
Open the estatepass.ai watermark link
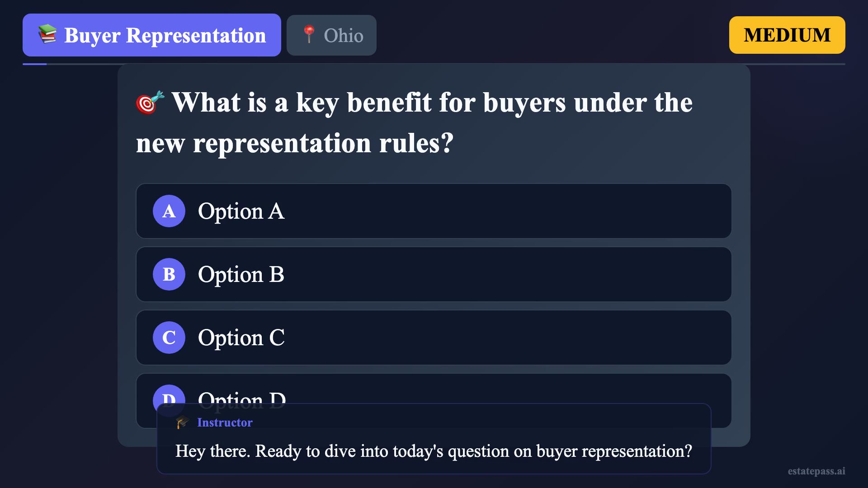tap(816, 471)
